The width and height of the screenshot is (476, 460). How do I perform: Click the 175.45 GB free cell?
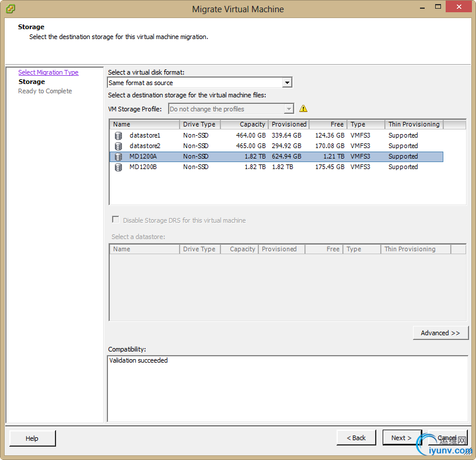(x=330, y=167)
